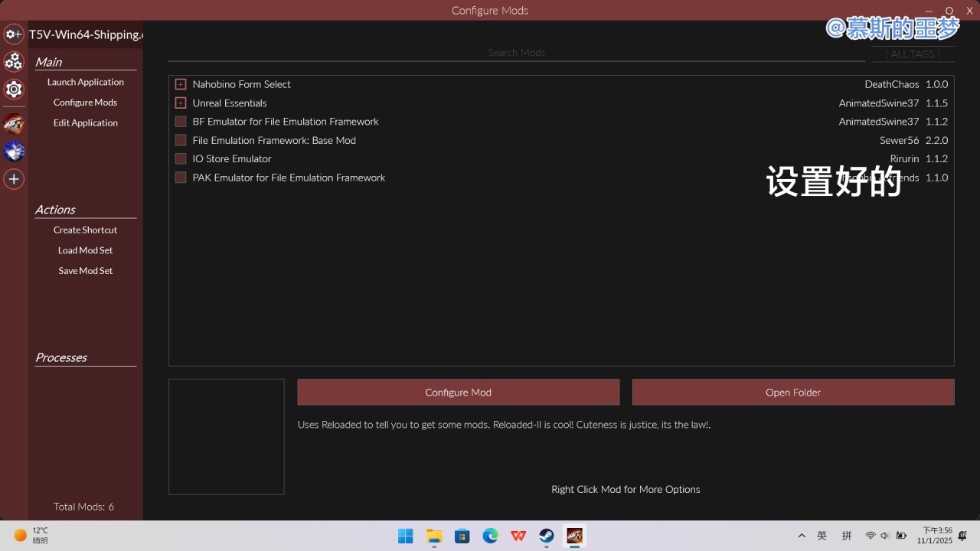Select the blue character application icon in sidebar
This screenshot has height=551, width=980.
point(14,151)
